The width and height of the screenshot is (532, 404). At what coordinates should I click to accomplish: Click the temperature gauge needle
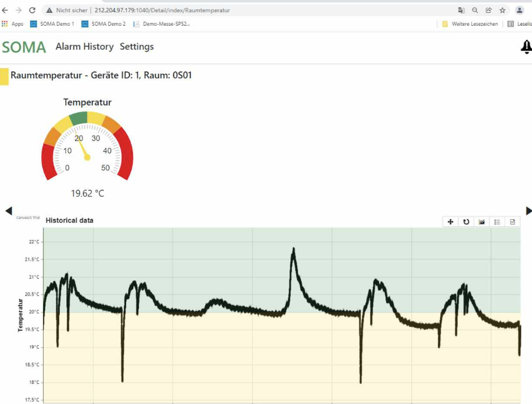click(82, 147)
